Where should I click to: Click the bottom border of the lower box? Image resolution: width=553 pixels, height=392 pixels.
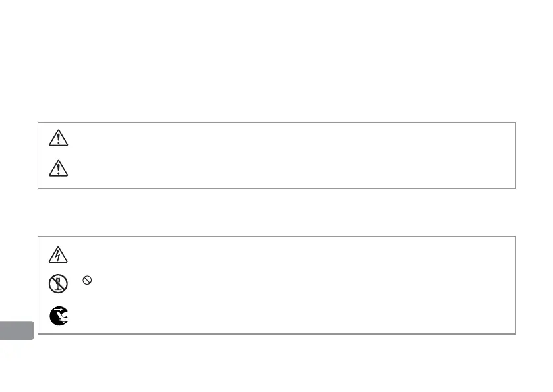point(277,333)
